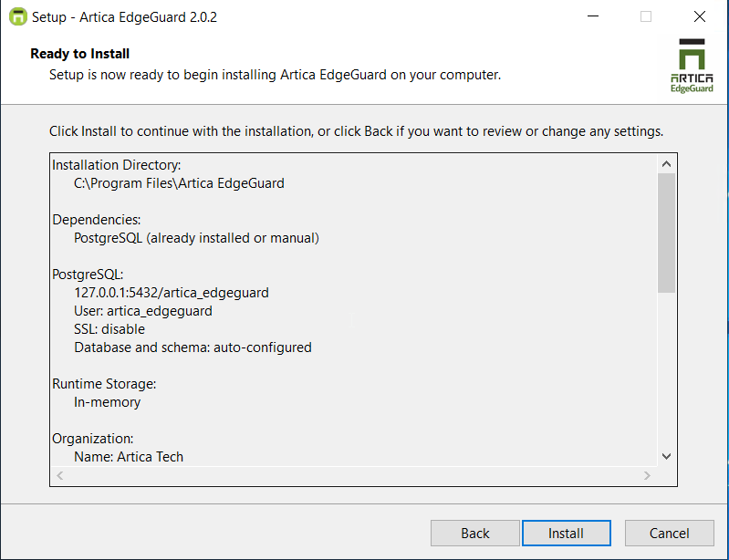
Task: Click the scroll left arrow under summary
Action: pos(60,475)
